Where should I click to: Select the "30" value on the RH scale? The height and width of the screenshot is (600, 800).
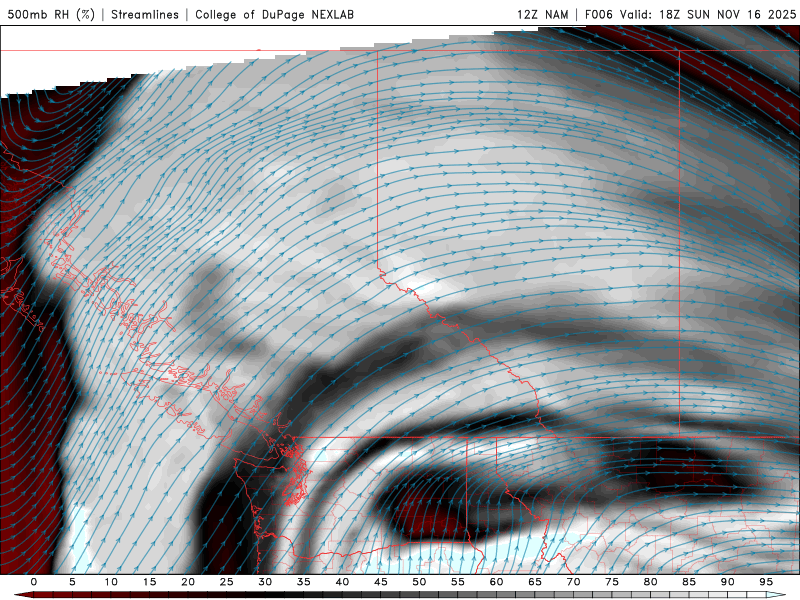pyautogui.click(x=265, y=582)
